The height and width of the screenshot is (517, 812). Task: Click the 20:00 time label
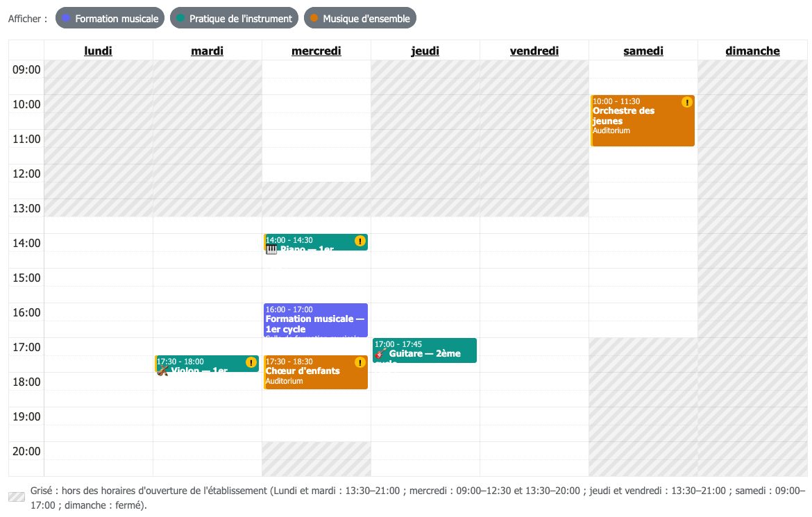point(26,451)
